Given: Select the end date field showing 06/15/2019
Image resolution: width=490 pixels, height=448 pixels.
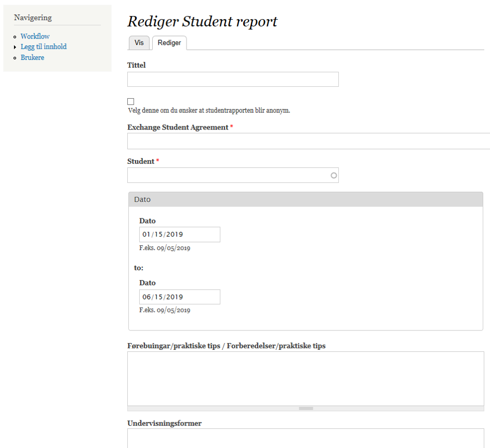Looking at the screenshot, I should (x=179, y=297).
